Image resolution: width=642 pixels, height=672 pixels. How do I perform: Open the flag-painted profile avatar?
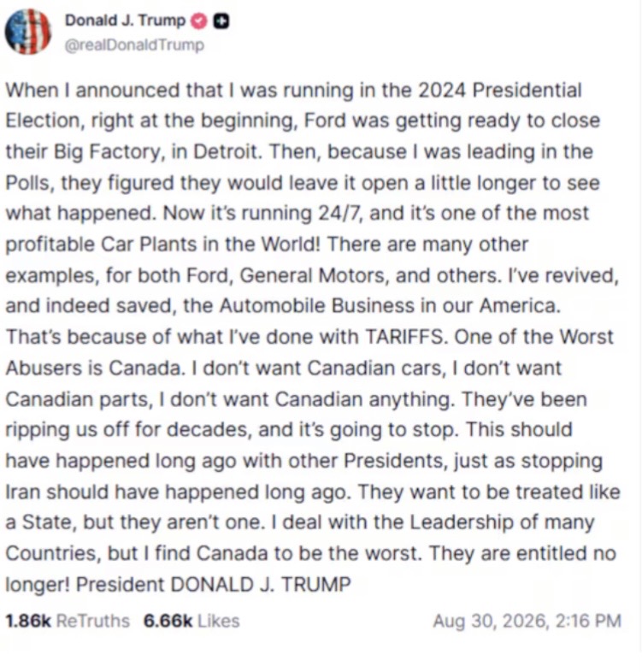tap(28, 32)
